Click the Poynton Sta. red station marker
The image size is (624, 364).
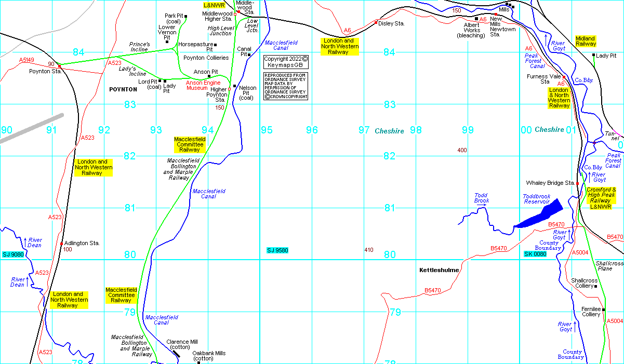tap(60, 66)
